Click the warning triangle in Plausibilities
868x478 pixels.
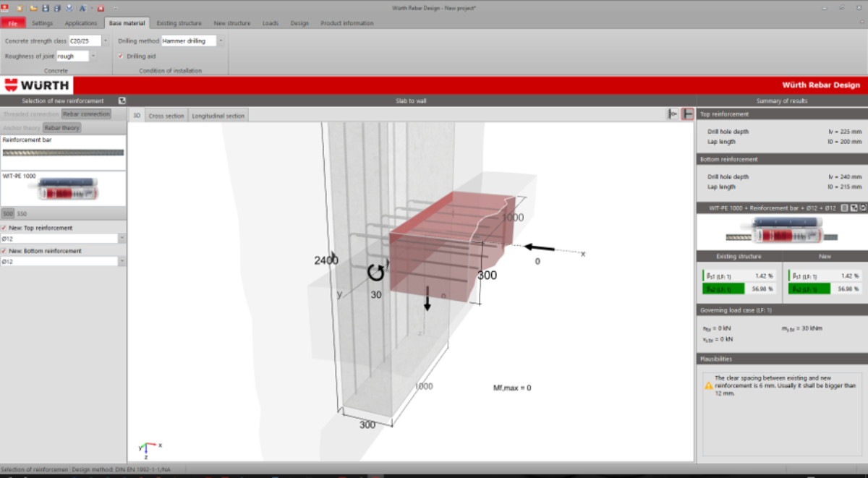click(708, 385)
